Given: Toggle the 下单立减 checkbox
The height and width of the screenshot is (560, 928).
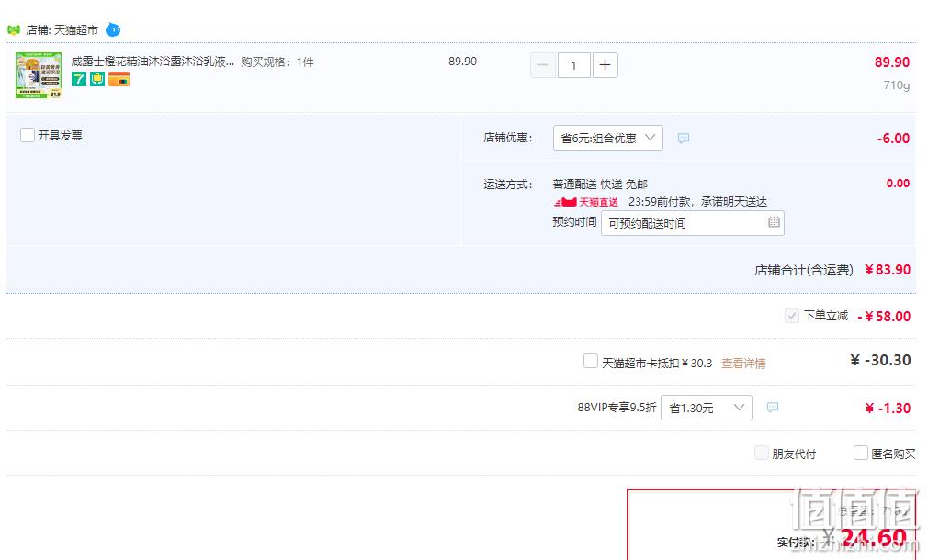Looking at the screenshot, I should pyautogui.click(x=791, y=316).
